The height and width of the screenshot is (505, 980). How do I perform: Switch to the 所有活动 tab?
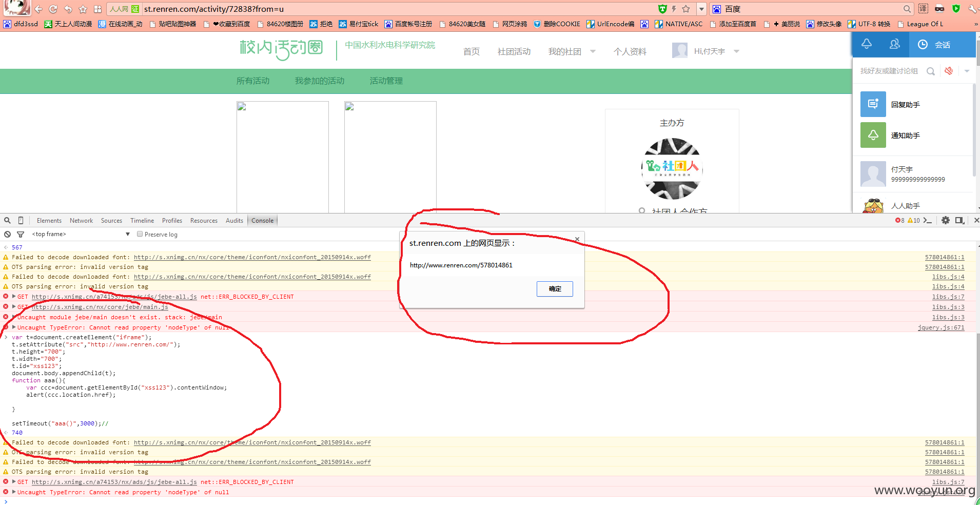253,81
